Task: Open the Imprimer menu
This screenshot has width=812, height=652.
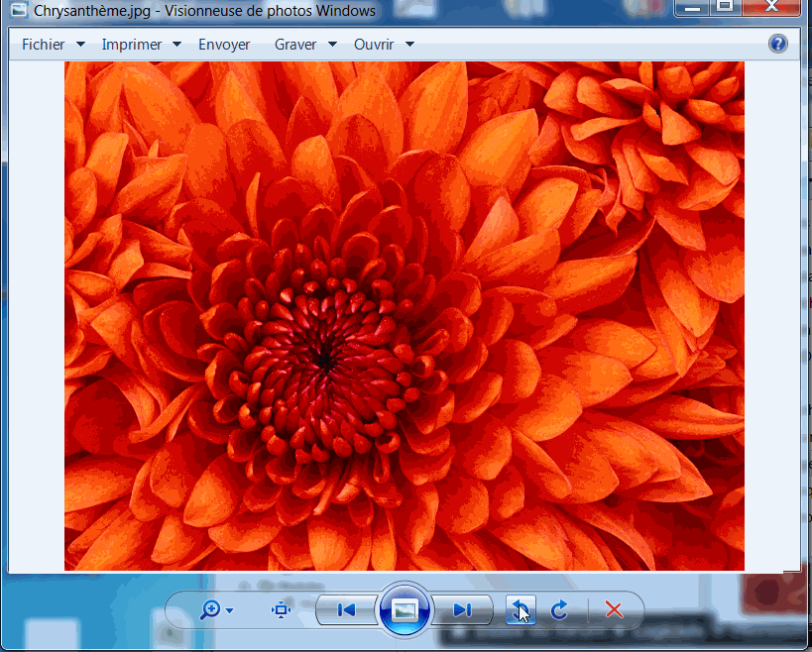Action: pyautogui.click(x=132, y=45)
